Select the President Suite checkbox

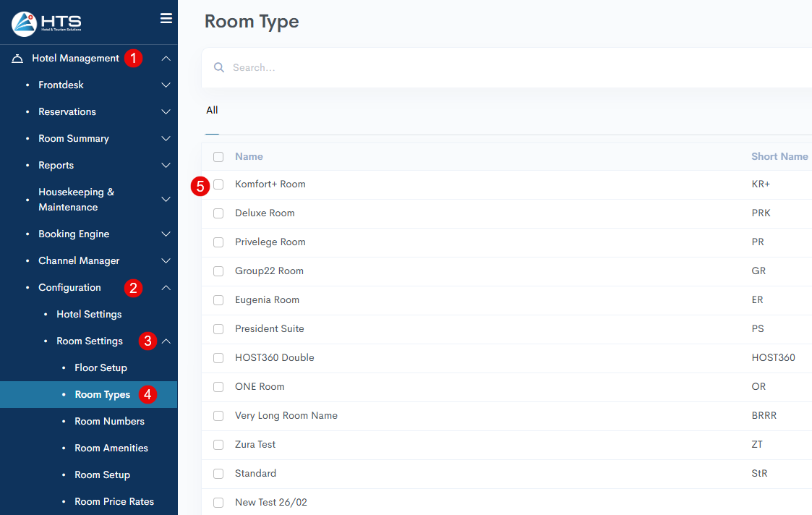click(218, 329)
